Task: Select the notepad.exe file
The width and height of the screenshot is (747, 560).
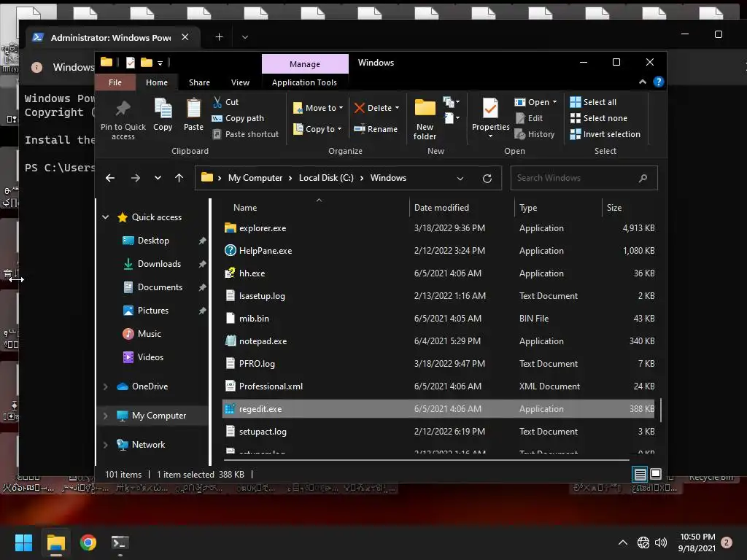Action: coord(439,341)
